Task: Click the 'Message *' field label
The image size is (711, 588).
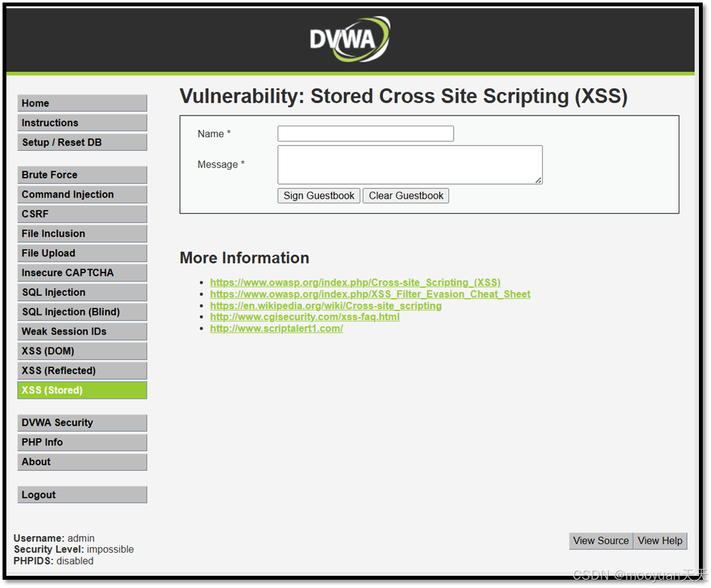Action: [221, 164]
